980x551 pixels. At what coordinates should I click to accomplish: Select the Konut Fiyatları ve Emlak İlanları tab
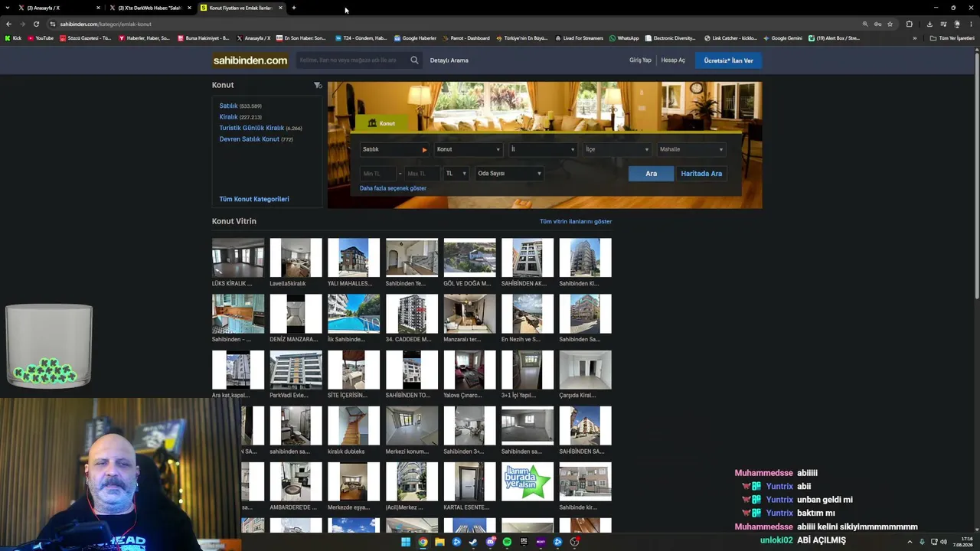click(x=240, y=8)
